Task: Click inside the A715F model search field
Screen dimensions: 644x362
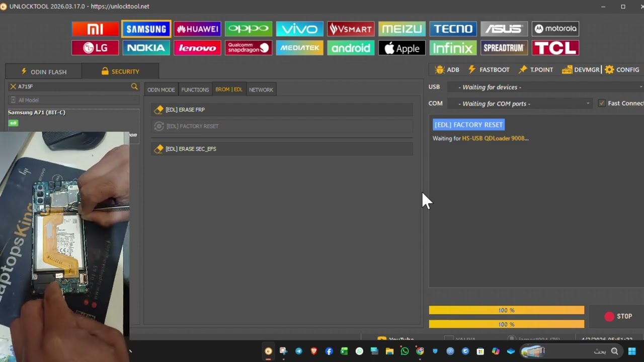Action: point(73,86)
